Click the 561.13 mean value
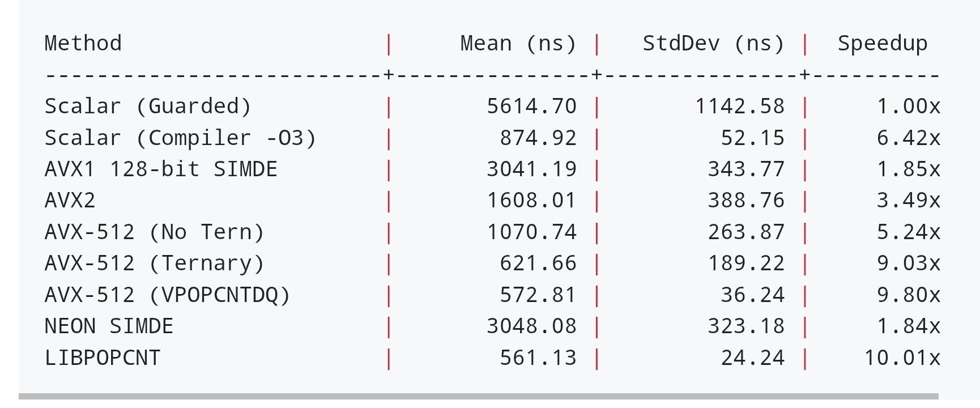The image size is (980, 408). point(538,358)
